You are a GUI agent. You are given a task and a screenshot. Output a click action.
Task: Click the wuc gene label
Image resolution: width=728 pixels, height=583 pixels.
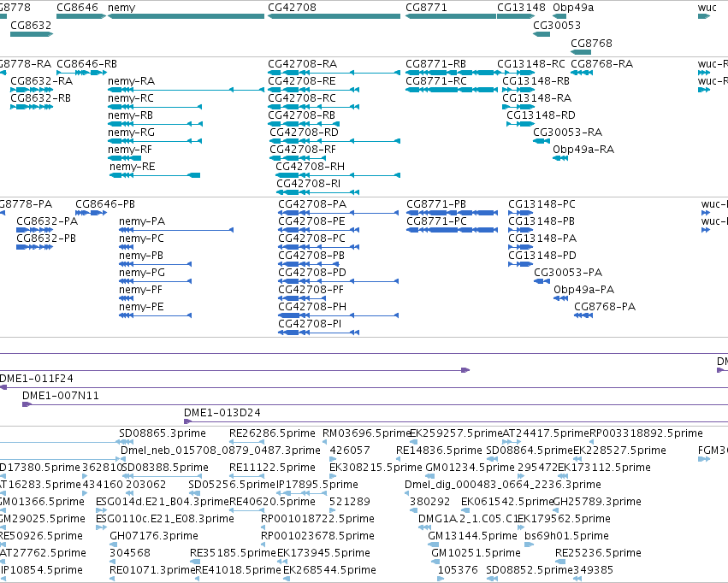[x=707, y=8]
